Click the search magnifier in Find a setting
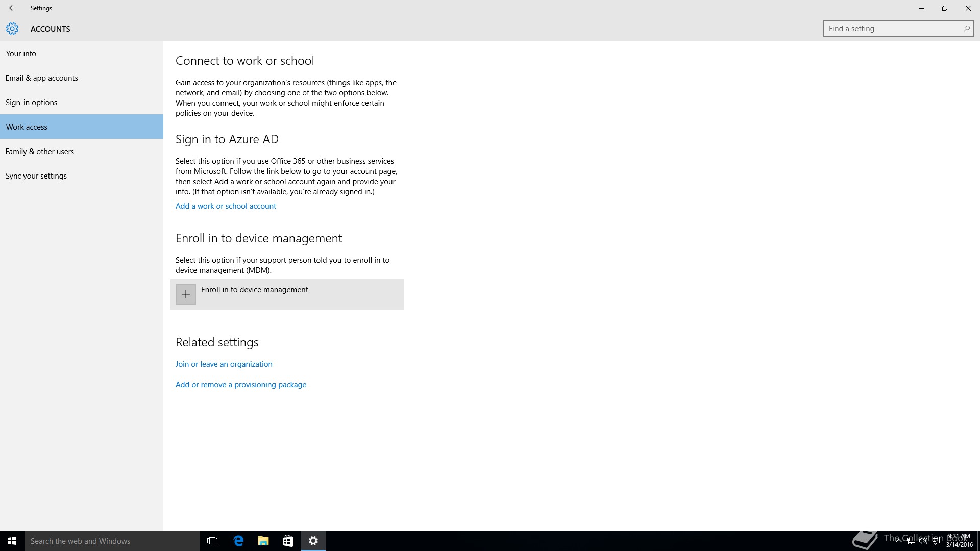The width and height of the screenshot is (980, 551). point(966,29)
